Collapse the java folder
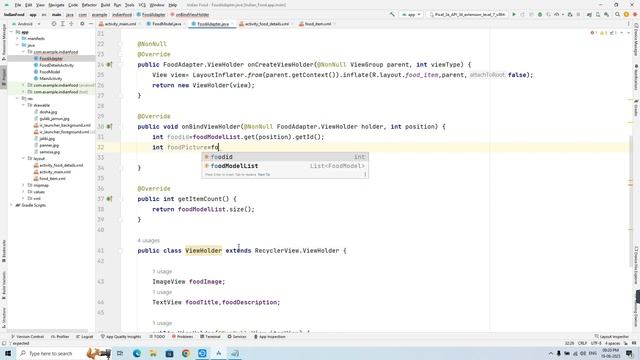This screenshot has height=360, width=640. pyautogui.click(x=18, y=45)
